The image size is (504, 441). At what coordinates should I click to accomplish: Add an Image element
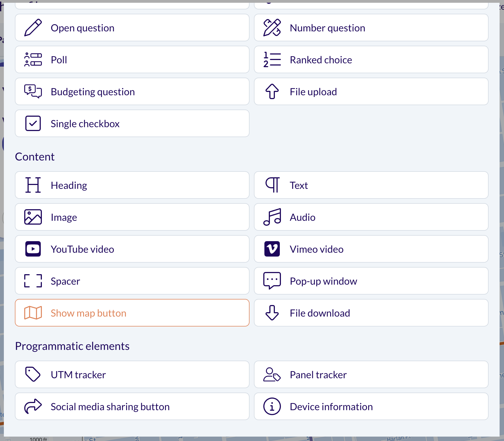(132, 217)
